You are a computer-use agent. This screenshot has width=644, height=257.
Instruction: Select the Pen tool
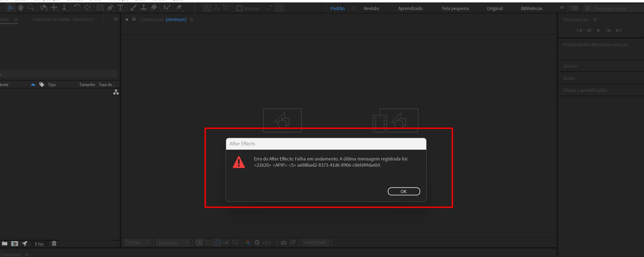[x=110, y=8]
